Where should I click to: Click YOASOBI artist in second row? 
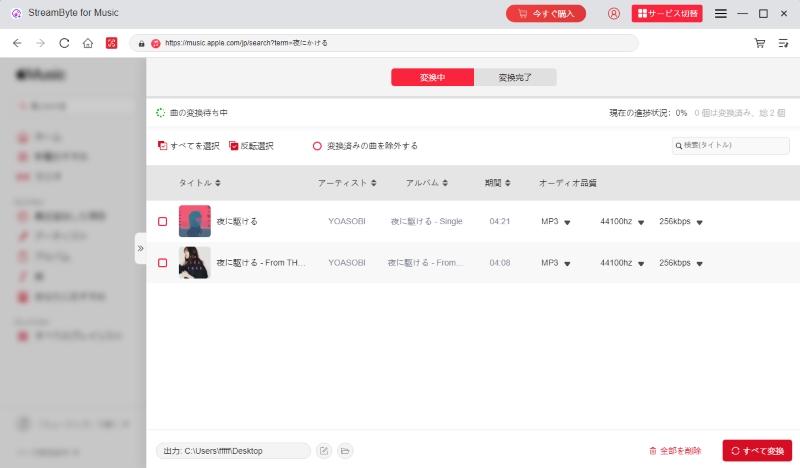[x=346, y=263]
